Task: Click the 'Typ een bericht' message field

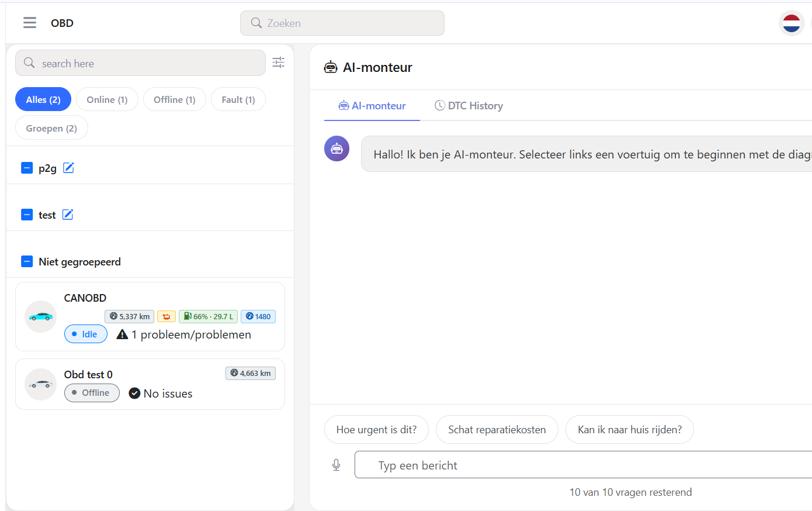Action: pyautogui.click(x=583, y=465)
